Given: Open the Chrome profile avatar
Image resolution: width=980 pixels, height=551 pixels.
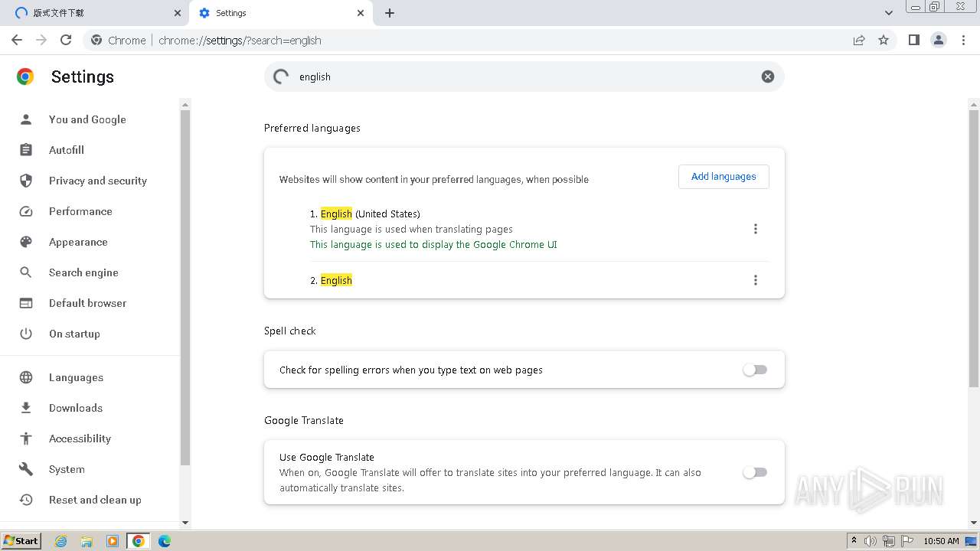Looking at the screenshot, I should 938,40.
